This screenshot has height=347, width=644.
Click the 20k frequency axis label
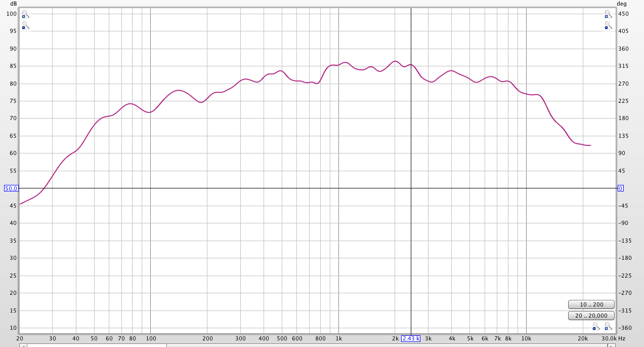coord(583,338)
